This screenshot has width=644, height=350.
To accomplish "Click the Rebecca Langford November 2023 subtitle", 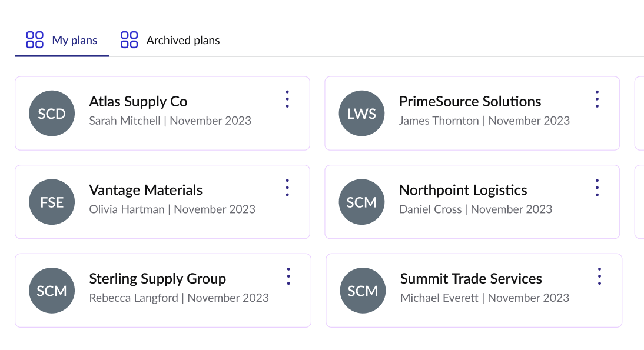I will [x=179, y=298].
